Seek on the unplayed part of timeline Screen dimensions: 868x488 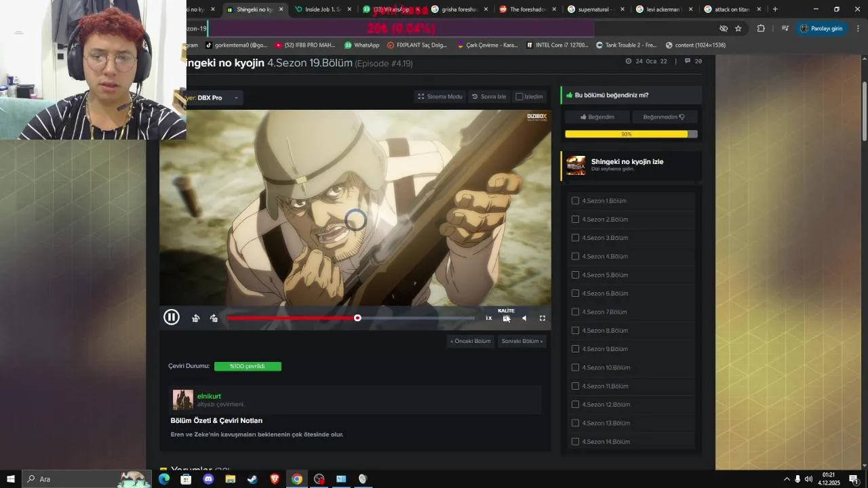(x=417, y=318)
